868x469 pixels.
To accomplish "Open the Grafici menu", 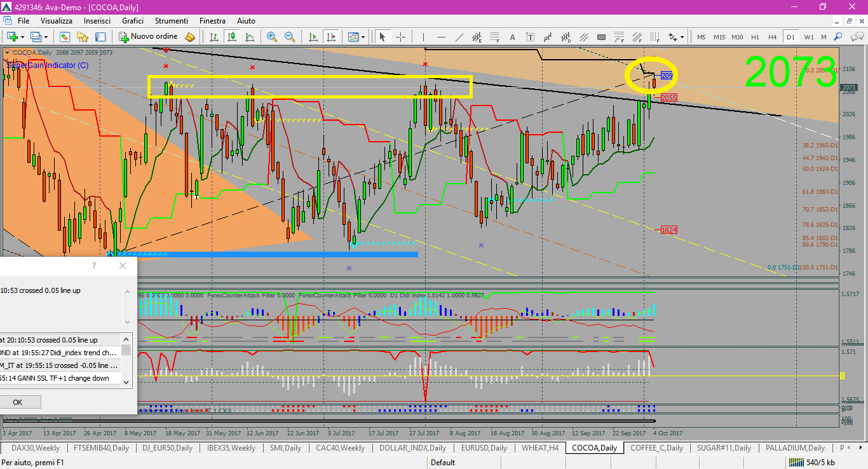I will click(x=133, y=21).
